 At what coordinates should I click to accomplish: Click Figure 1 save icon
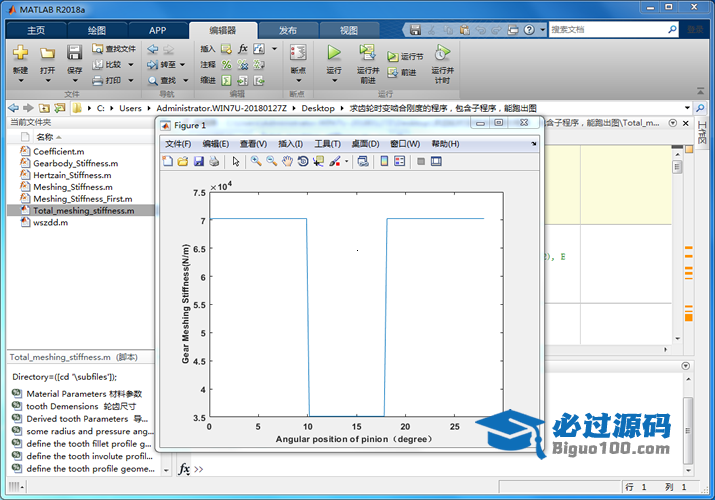tap(198, 161)
